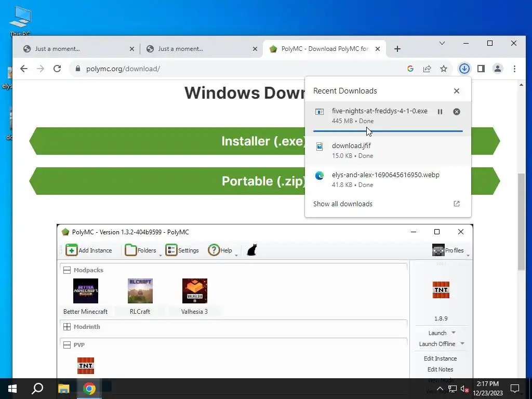Image resolution: width=532 pixels, height=399 pixels.
Task: Click the Edge icon of the webp download
Action: (x=320, y=176)
